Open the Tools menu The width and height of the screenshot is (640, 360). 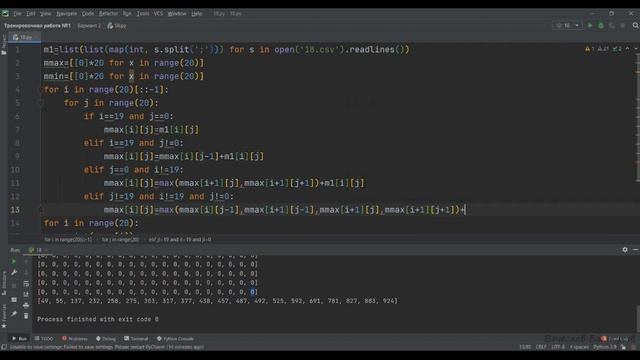pyautogui.click(x=142, y=13)
